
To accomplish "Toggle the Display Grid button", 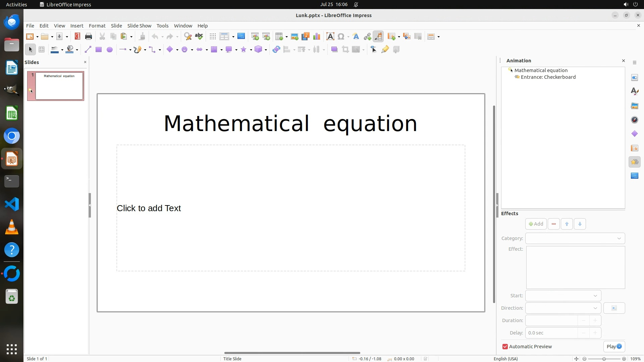I will 213,37.
